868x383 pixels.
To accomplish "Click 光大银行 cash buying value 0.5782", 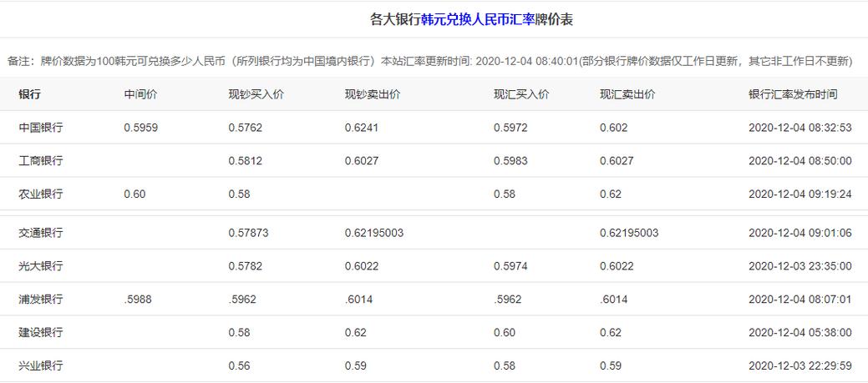I will click(246, 266).
